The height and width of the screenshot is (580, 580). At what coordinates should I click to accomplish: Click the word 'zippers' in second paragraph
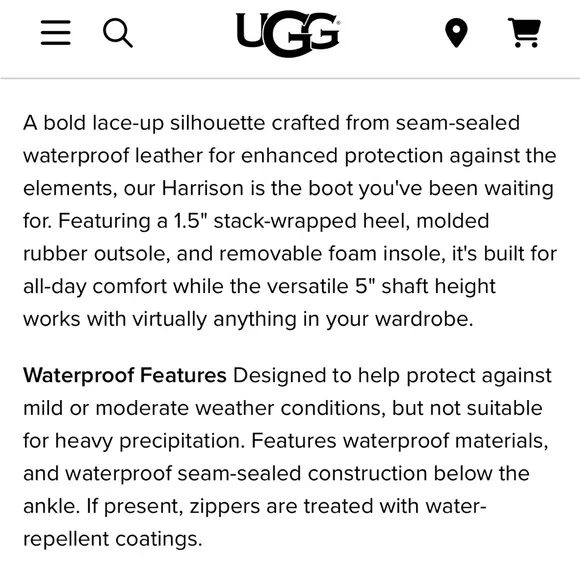tap(225, 507)
